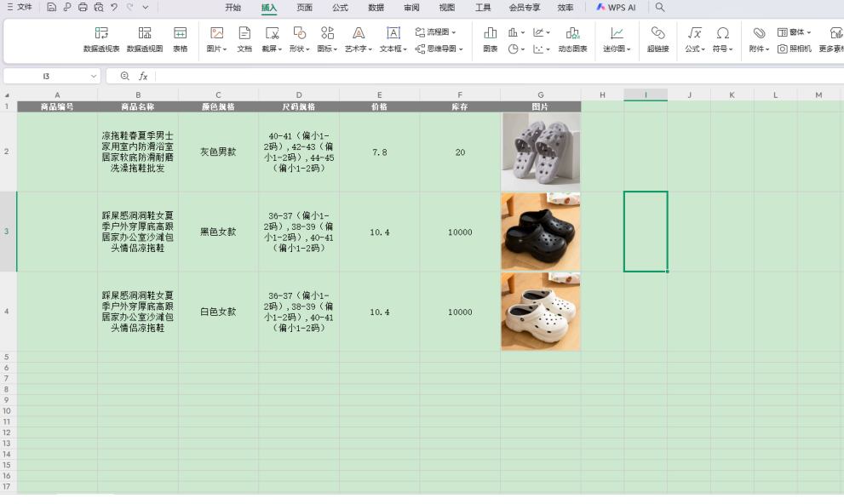Open the 附件 attachment dropdown
Screen dimensions: 844x504
click(x=760, y=40)
